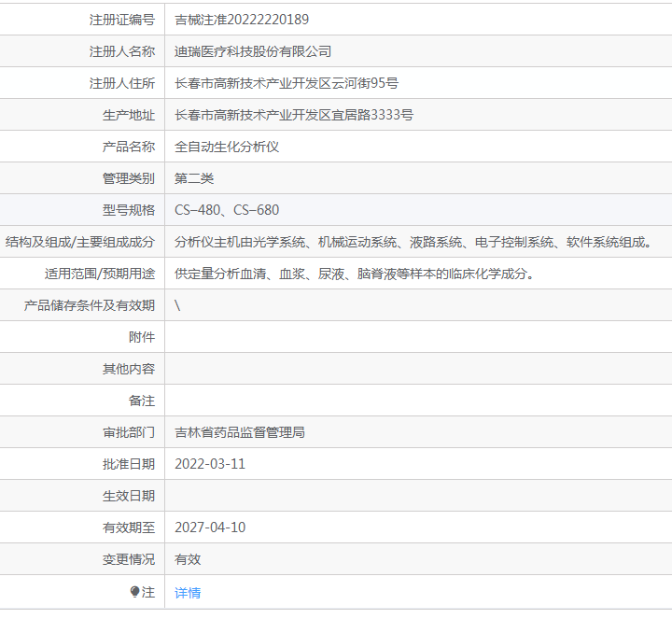Click the 型号规格 label
Viewport: 672px width, 619px height.
coord(129,210)
